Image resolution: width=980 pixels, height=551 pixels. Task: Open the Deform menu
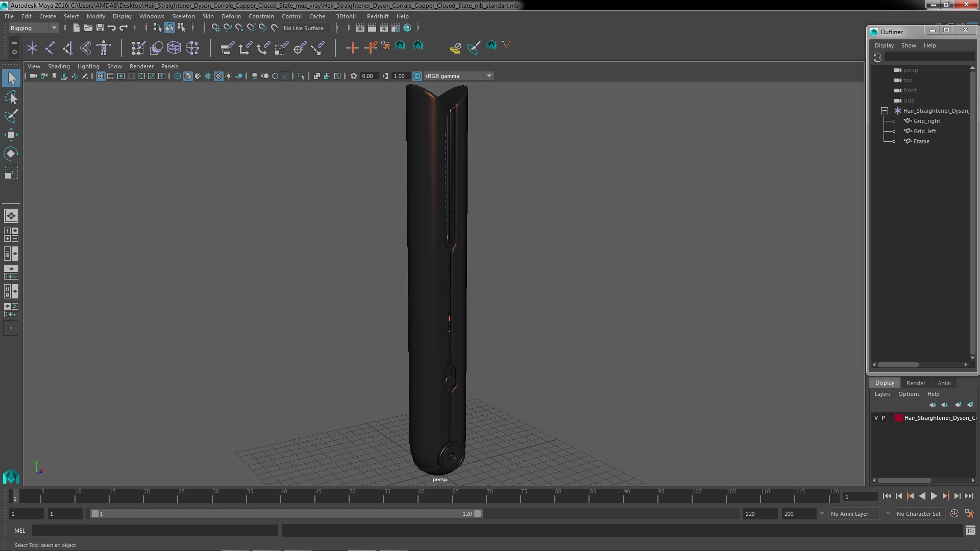(x=231, y=16)
